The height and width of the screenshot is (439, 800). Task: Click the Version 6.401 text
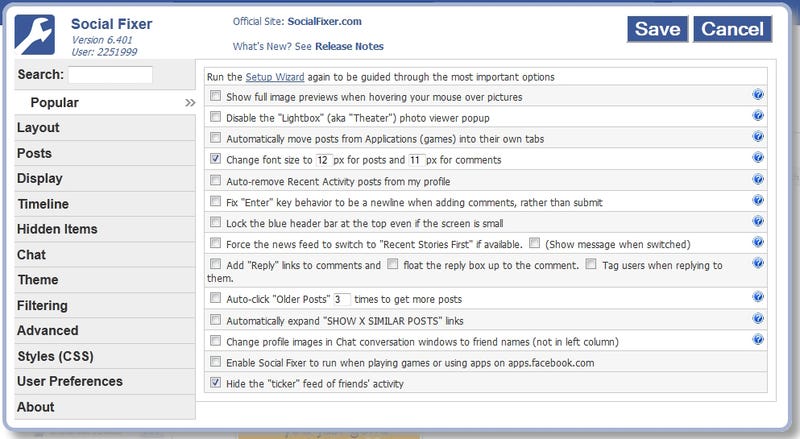click(x=102, y=40)
